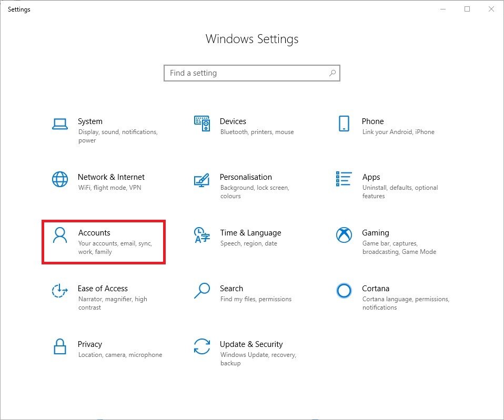Click the System laptop icon
The image size is (504, 420).
pyautogui.click(x=60, y=124)
